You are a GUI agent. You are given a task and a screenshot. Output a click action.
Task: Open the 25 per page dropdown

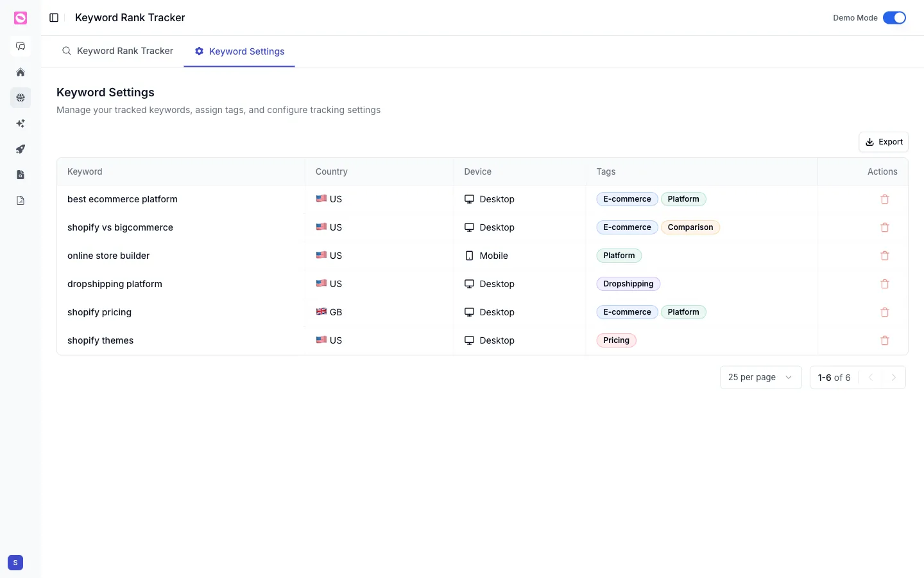click(761, 378)
